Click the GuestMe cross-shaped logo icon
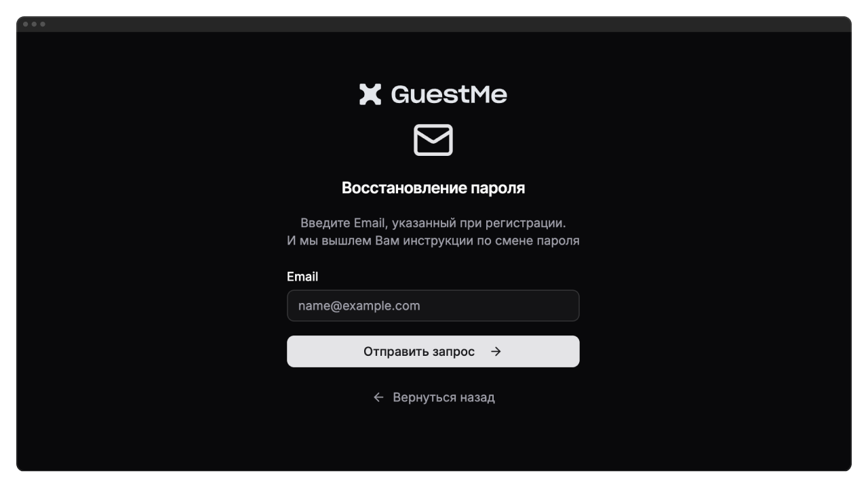This screenshot has width=868, height=488. [370, 94]
